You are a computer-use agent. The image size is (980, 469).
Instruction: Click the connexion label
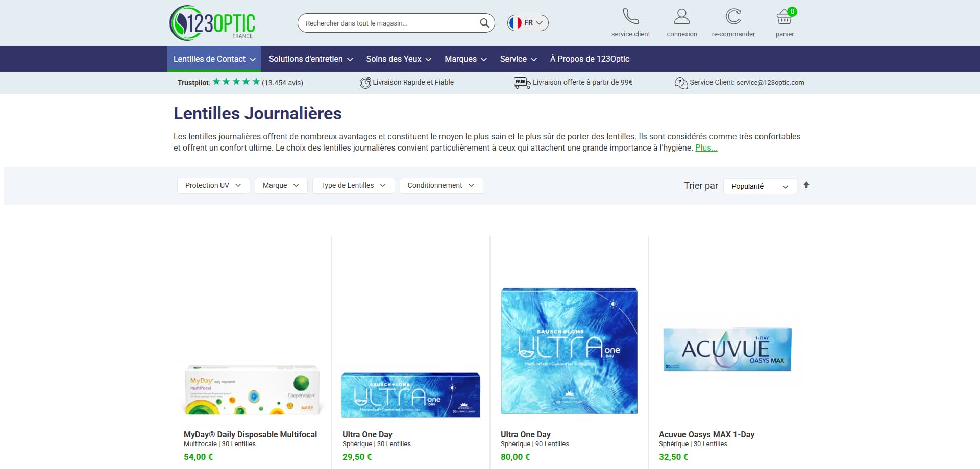click(682, 34)
